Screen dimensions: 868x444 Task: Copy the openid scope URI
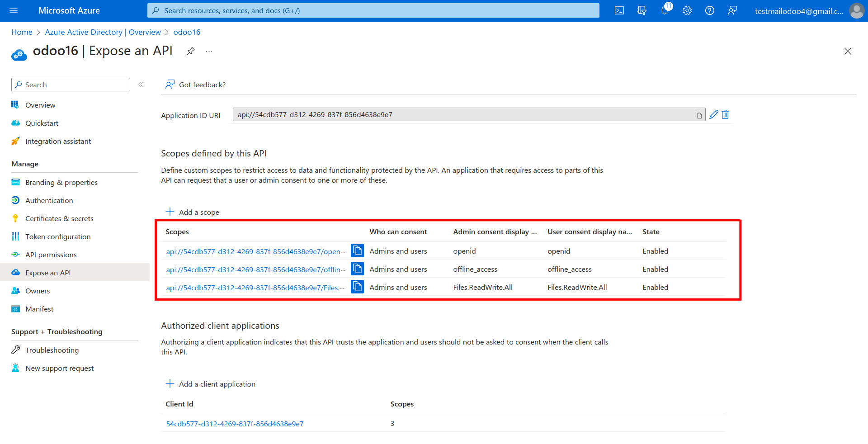[x=357, y=251]
